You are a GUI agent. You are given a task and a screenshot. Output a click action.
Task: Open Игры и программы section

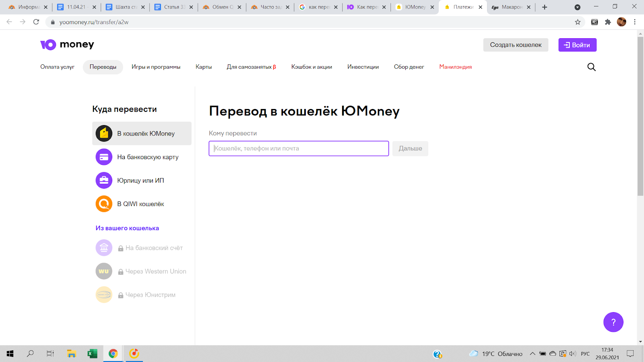[156, 67]
